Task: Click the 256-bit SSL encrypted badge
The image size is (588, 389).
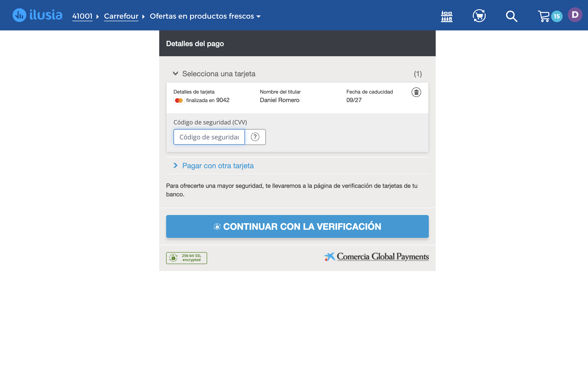Action: (x=186, y=258)
